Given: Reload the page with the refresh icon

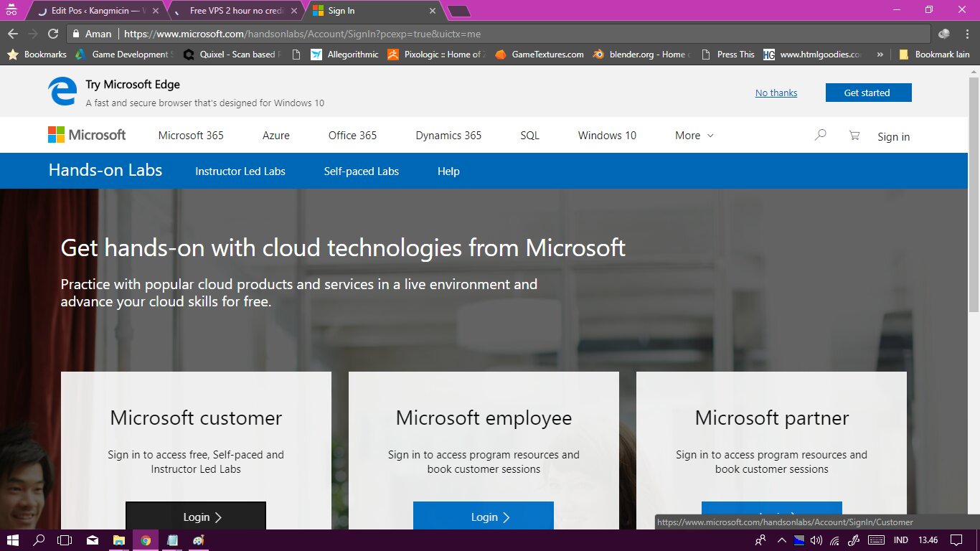Looking at the screenshot, I should 52,34.
